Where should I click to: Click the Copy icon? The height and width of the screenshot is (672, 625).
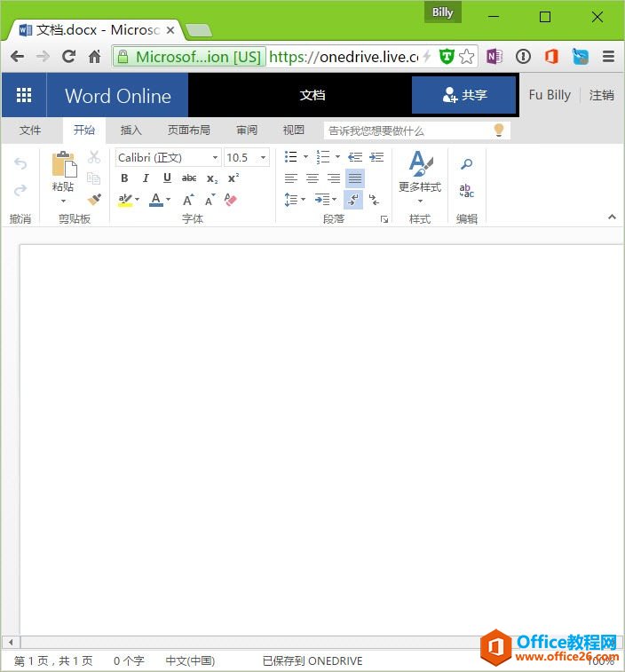(94, 178)
